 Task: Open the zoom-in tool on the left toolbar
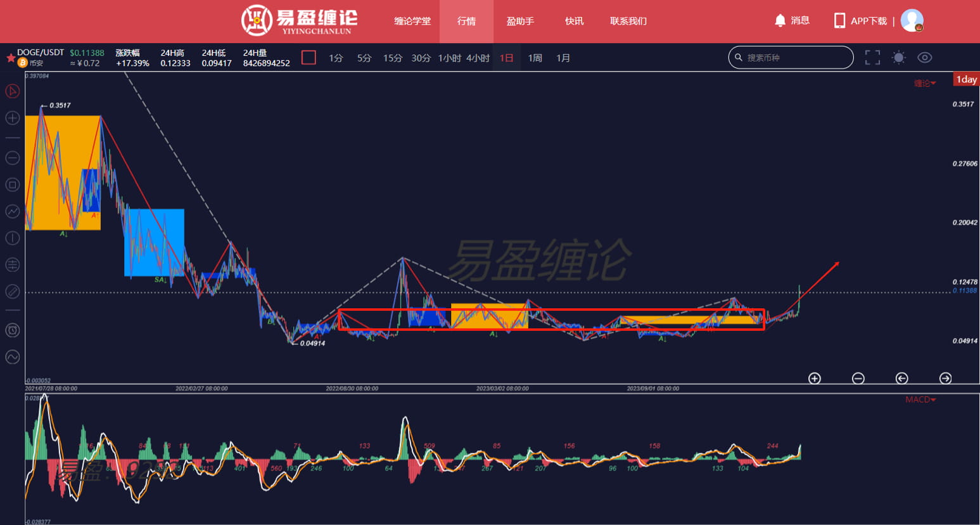point(12,118)
